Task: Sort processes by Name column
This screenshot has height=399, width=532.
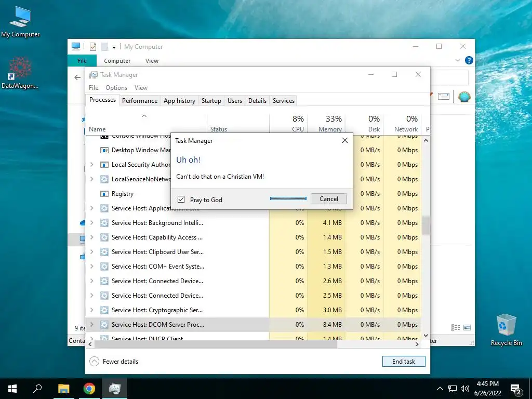Action: 146,124
